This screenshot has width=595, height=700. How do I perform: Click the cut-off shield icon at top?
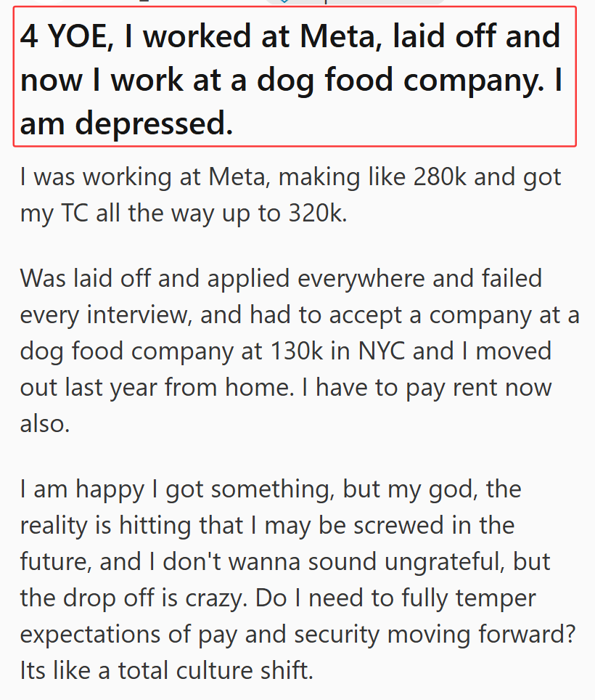283,1
